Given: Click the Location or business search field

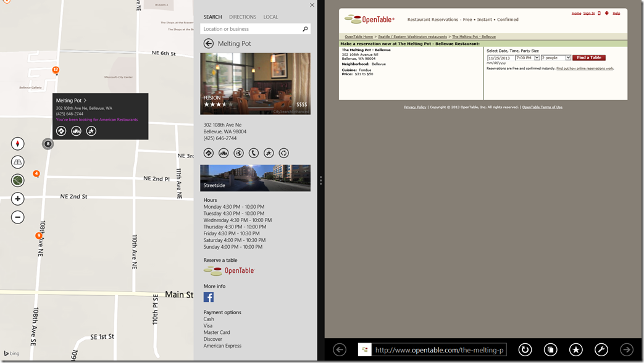Looking at the screenshot, I should (x=251, y=29).
